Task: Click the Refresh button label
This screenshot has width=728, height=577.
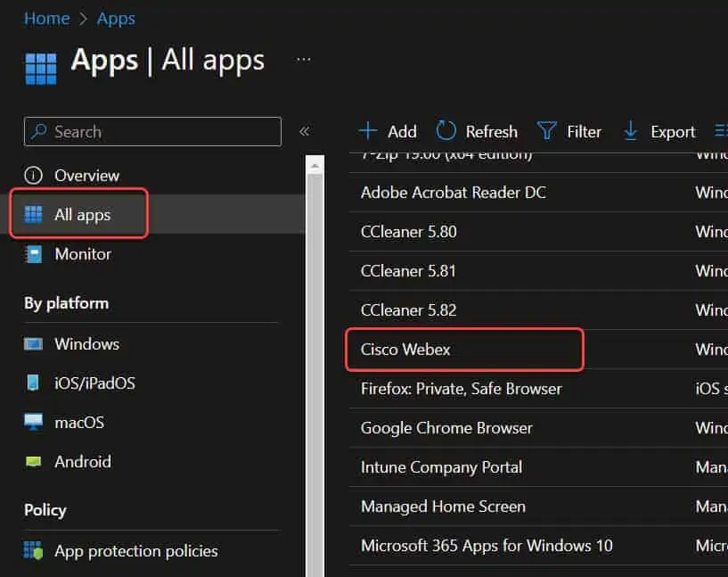Action: (x=491, y=131)
